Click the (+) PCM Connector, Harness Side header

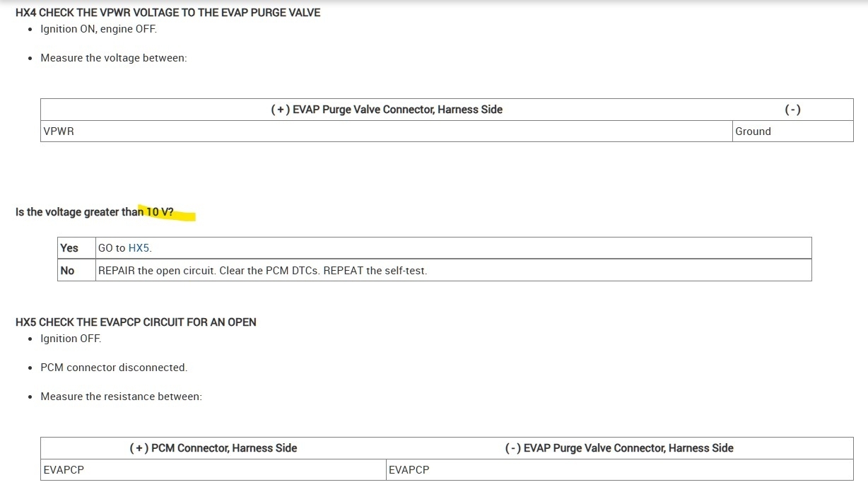tap(213, 448)
